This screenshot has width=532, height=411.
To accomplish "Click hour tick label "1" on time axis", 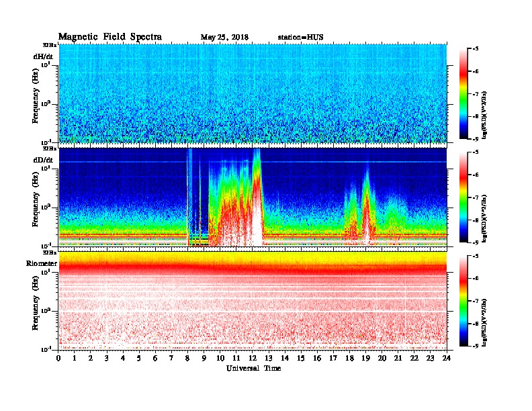I will pyautogui.click(x=75, y=359).
